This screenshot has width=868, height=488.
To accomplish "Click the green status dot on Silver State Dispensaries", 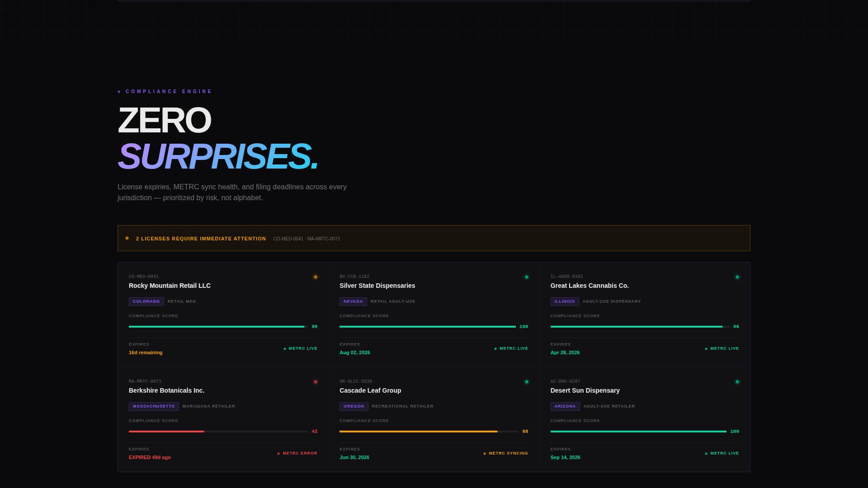I will pos(526,277).
